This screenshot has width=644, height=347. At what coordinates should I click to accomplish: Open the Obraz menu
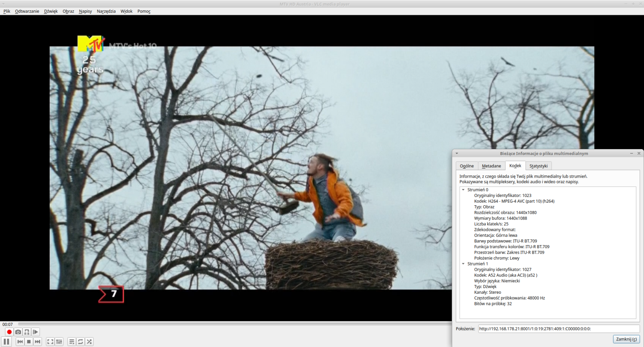click(68, 11)
